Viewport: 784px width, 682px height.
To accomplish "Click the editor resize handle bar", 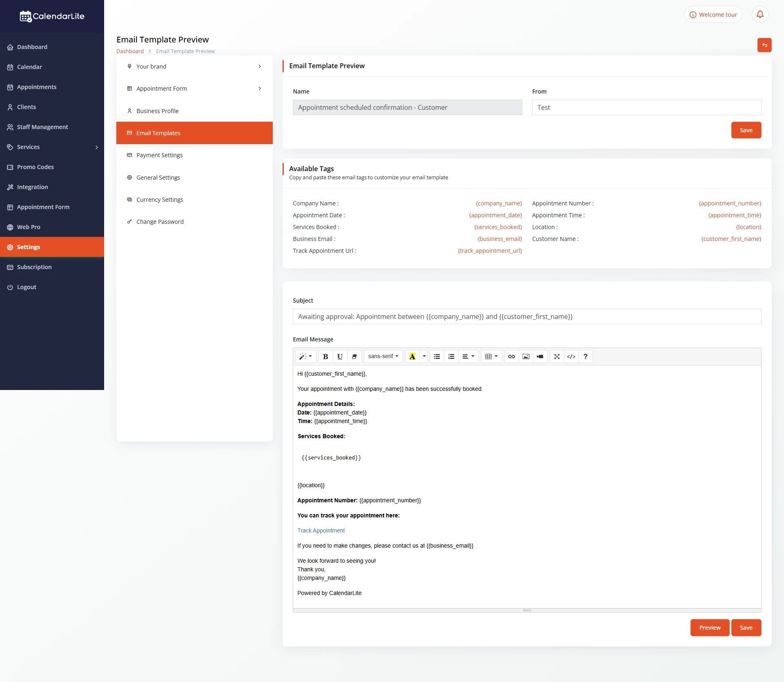I will (527, 610).
